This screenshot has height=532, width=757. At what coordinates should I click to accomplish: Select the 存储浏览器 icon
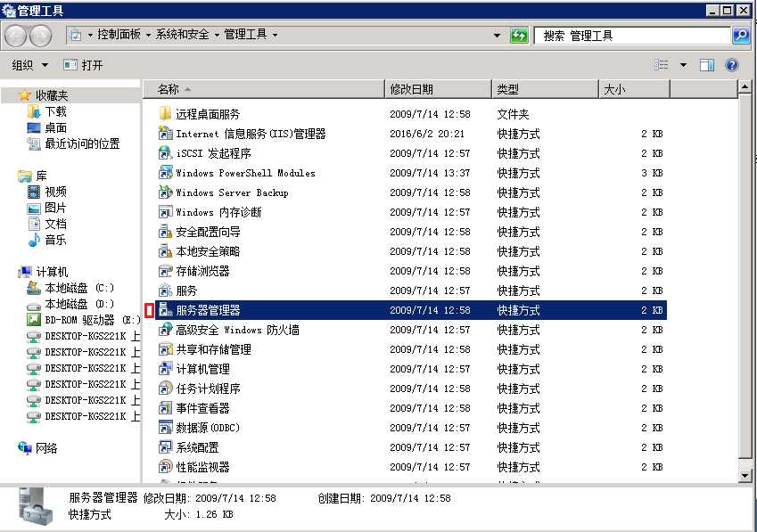[x=165, y=271]
